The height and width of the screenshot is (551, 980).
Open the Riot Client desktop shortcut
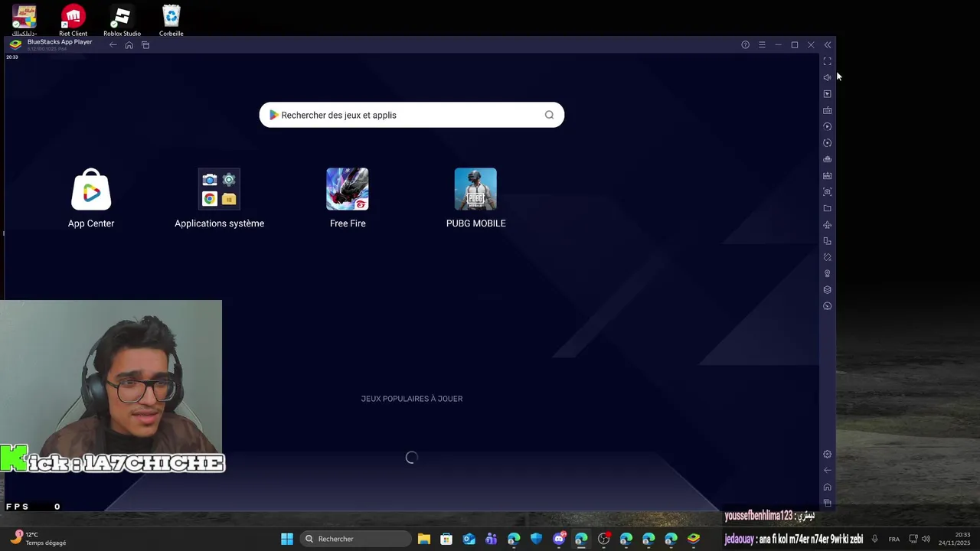tap(73, 20)
